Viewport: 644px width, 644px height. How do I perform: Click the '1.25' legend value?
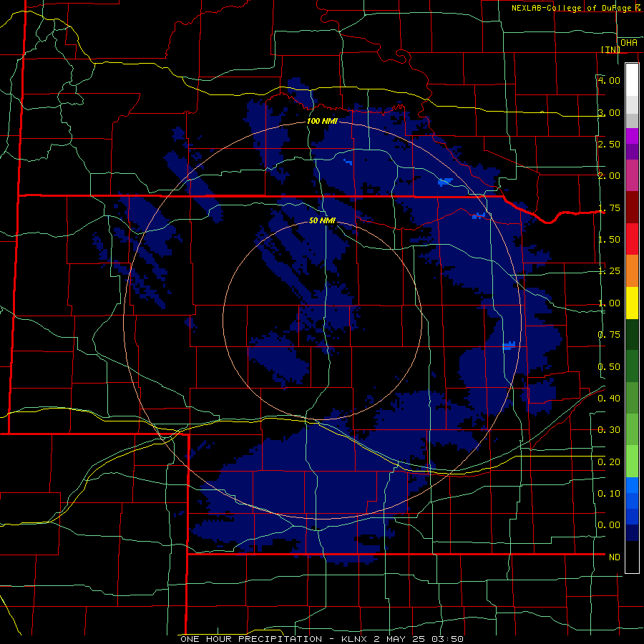pyautogui.click(x=609, y=271)
